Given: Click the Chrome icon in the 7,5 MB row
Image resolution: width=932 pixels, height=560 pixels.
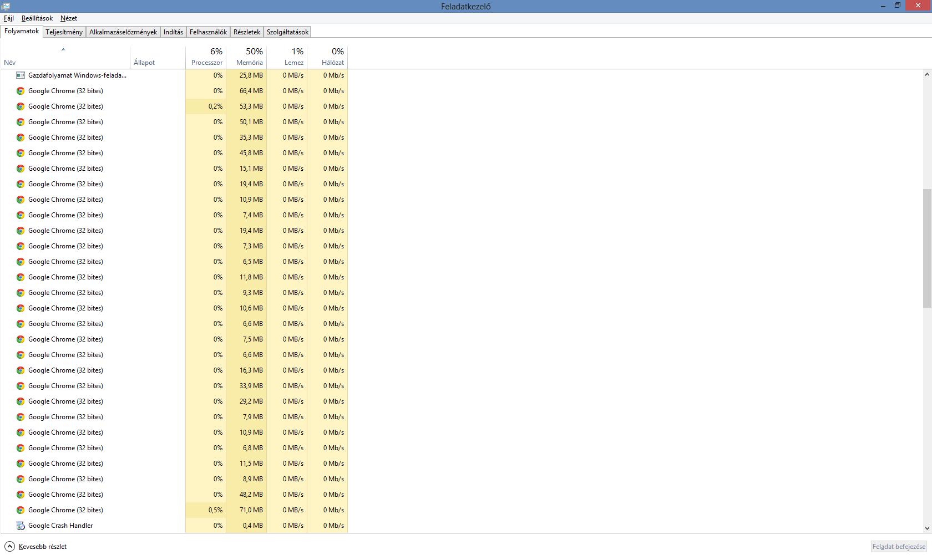Looking at the screenshot, I should pos(21,339).
